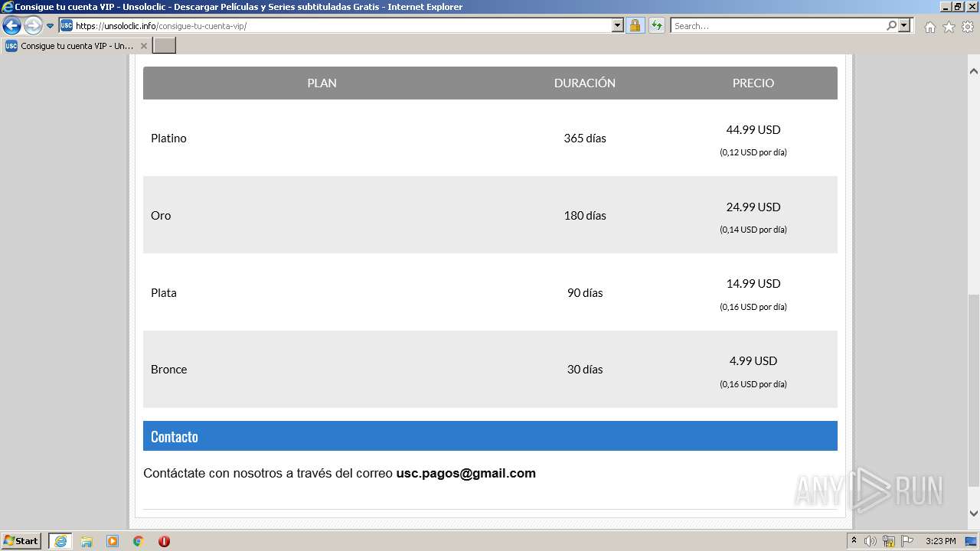
Task: Open the Windows Start menu
Action: pos(21,541)
